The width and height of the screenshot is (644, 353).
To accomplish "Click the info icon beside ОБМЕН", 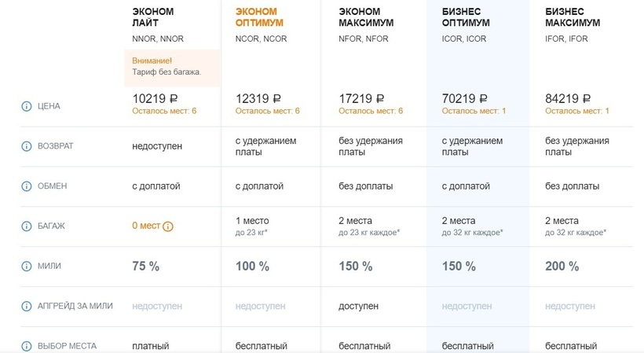I will [x=26, y=186].
